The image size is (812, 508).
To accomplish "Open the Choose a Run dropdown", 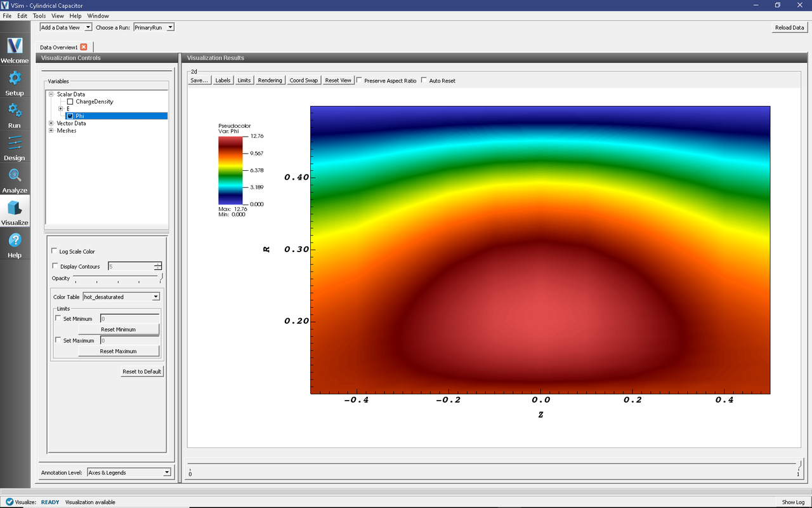I will 154,27.
